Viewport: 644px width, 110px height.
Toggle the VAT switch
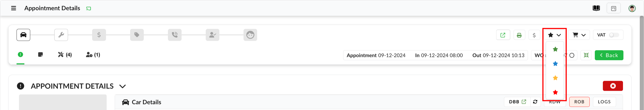click(614, 35)
